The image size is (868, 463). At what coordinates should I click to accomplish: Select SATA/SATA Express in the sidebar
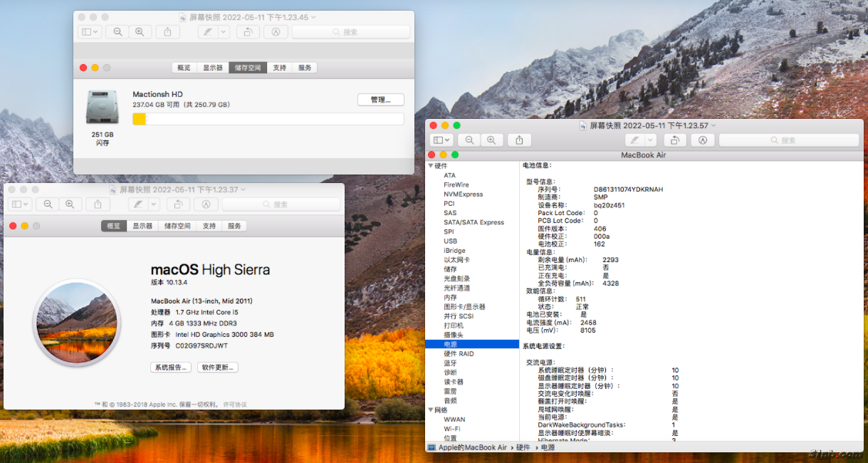[473, 222]
